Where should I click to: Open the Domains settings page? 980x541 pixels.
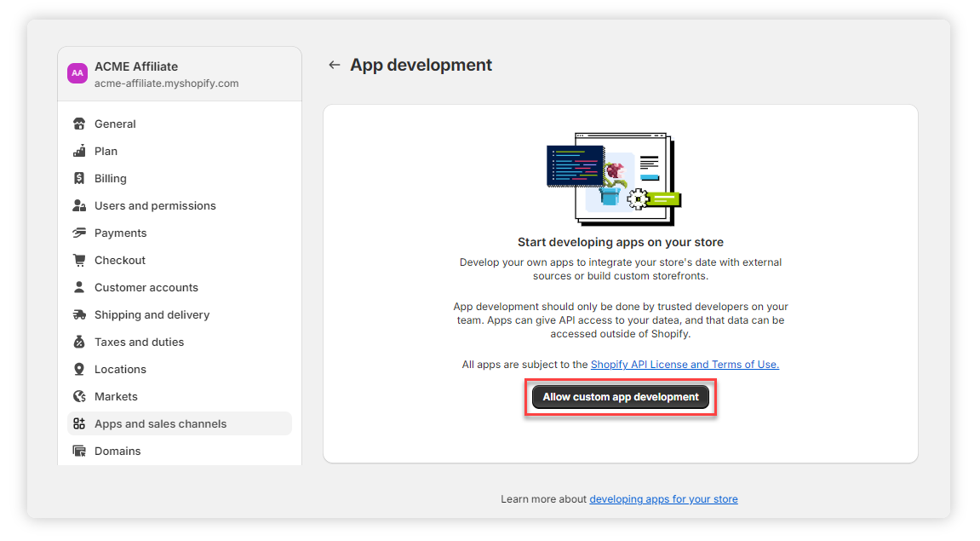[117, 452]
